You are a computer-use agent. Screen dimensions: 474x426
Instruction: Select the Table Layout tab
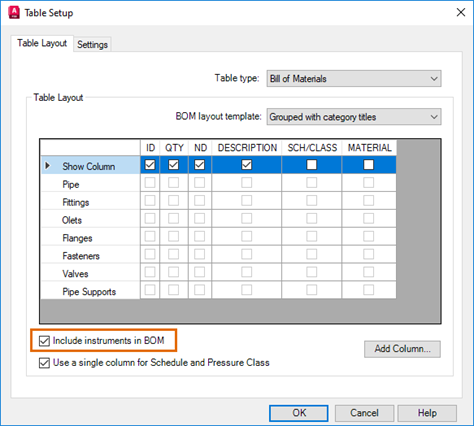pyautogui.click(x=42, y=43)
